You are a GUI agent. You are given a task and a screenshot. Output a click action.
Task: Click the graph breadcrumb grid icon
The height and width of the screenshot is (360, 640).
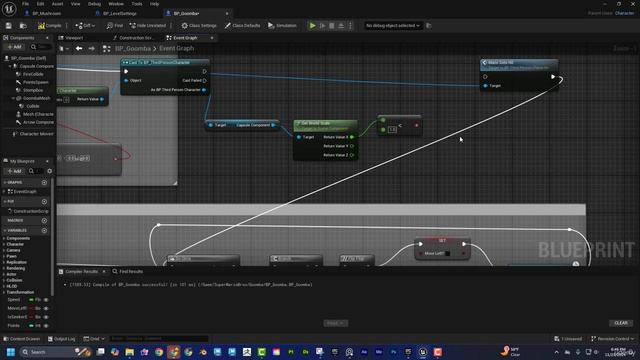point(107,49)
